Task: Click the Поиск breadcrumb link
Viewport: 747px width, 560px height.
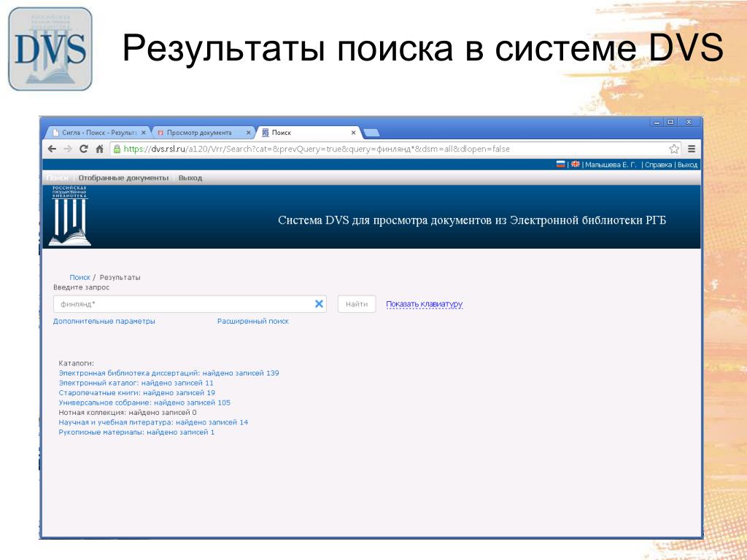Action: point(80,277)
